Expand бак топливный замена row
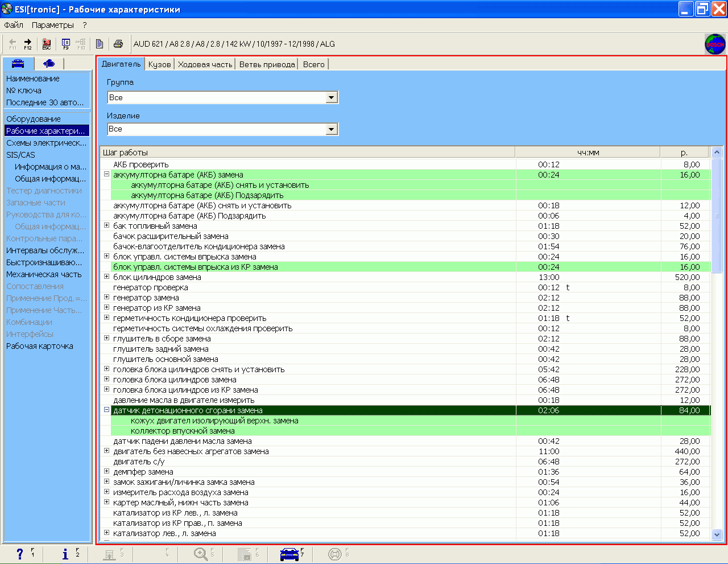 [106, 225]
